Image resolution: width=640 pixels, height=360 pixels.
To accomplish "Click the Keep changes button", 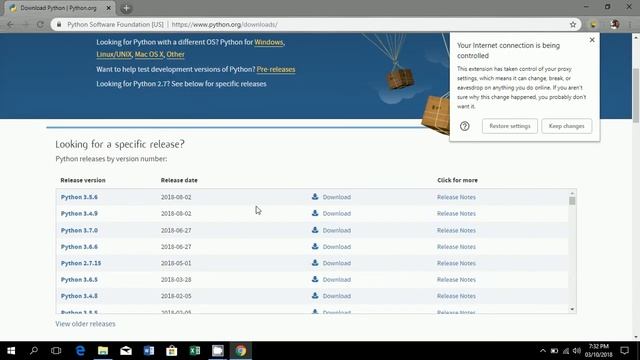I will 567,126.
